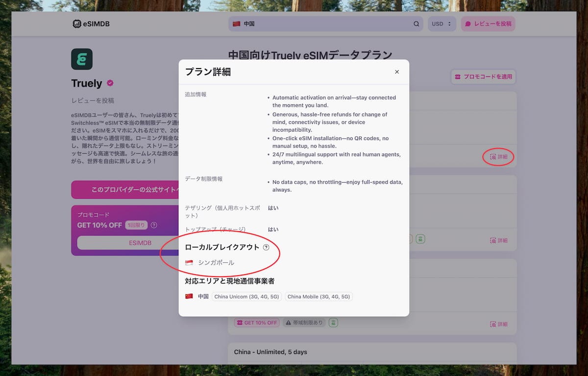Visit このプロバイダーの公式サイト button
Image resolution: width=588 pixels, height=376 pixels.
(125, 189)
